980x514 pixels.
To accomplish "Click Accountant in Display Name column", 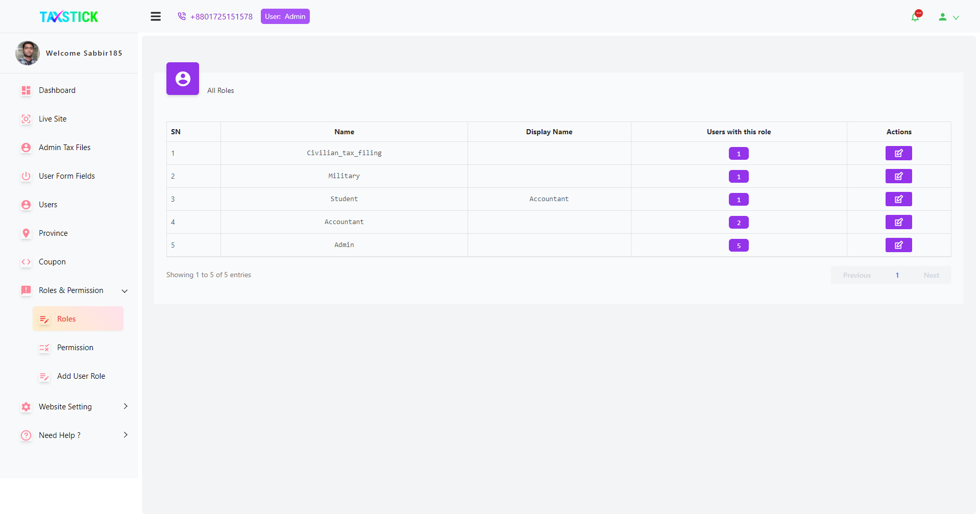I will click(549, 199).
